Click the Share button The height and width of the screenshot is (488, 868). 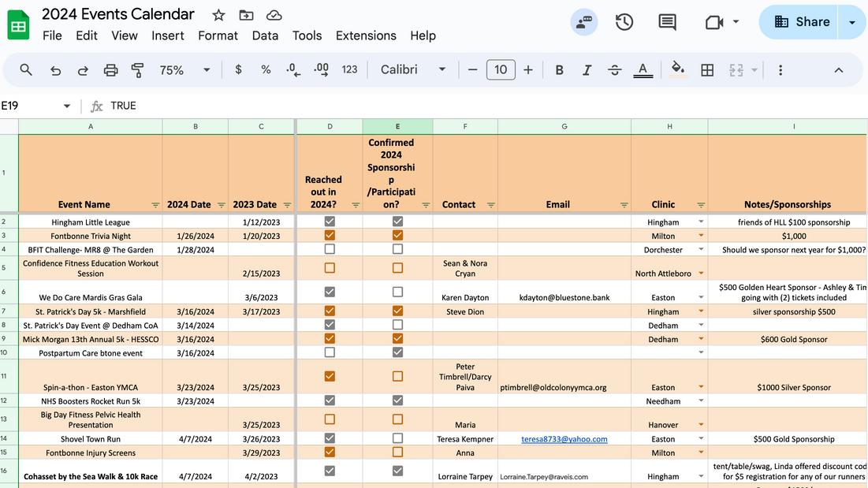click(x=802, y=22)
